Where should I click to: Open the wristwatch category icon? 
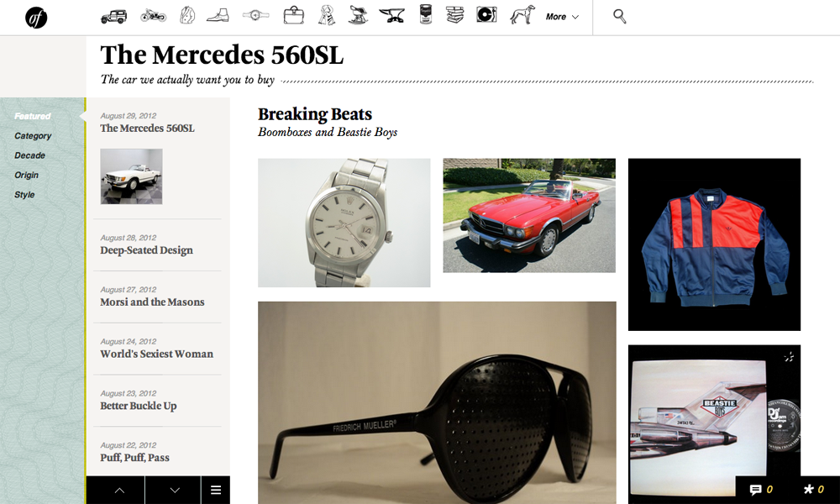pyautogui.click(x=255, y=15)
